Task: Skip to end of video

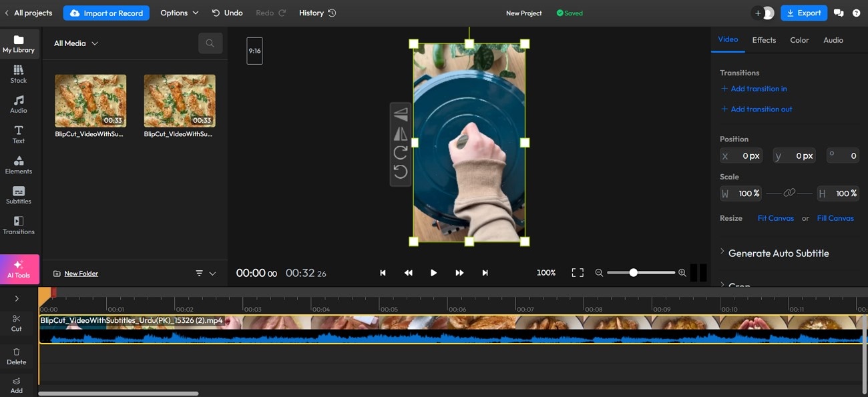Action: [x=485, y=273]
